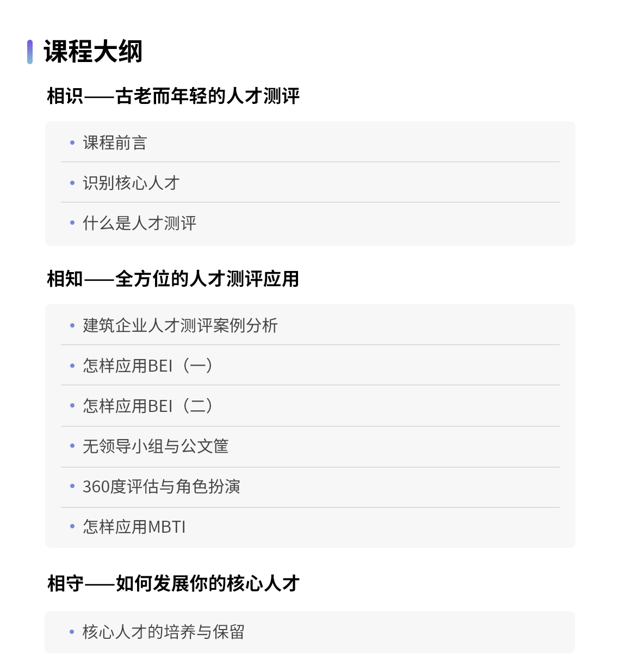Click the purple bar beside 课程大纲

point(30,52)
